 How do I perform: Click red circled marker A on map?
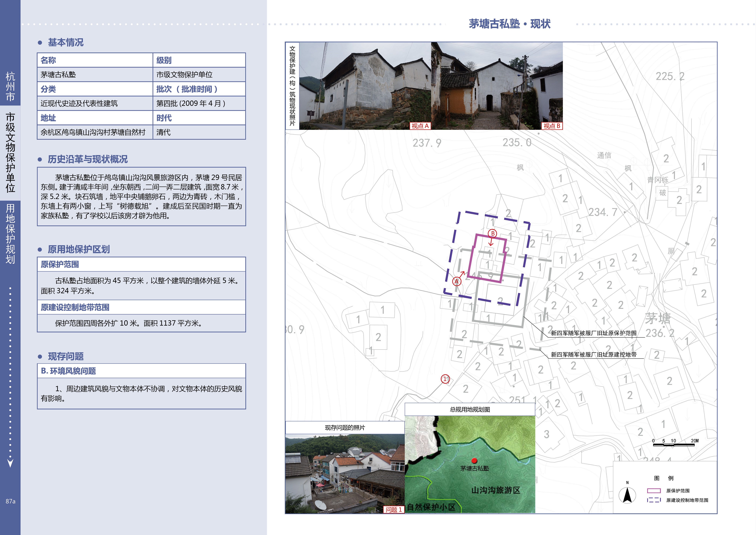click(456, 281)
